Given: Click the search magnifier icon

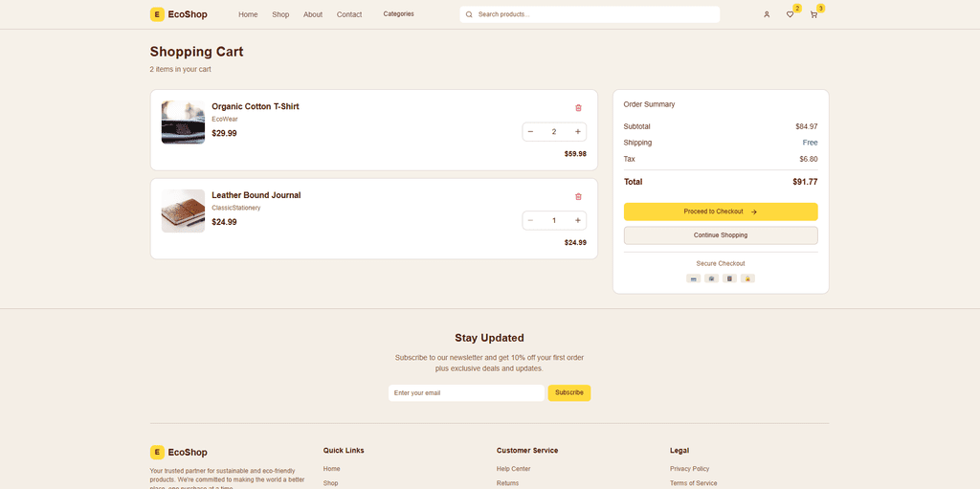Looking at the screenshot, I should 469,14.
